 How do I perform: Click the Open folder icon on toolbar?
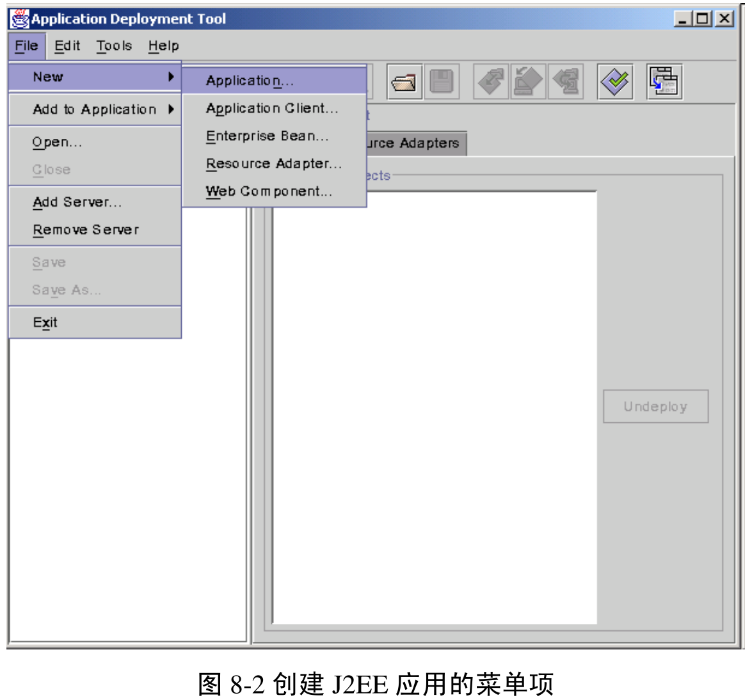pyautogui.click(x=404, y=81)
